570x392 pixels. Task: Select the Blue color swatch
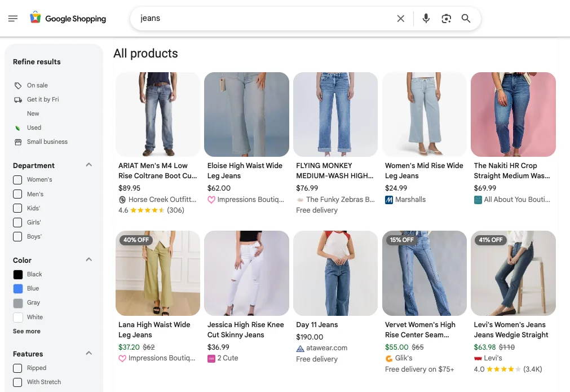click(x=18, y=289)
